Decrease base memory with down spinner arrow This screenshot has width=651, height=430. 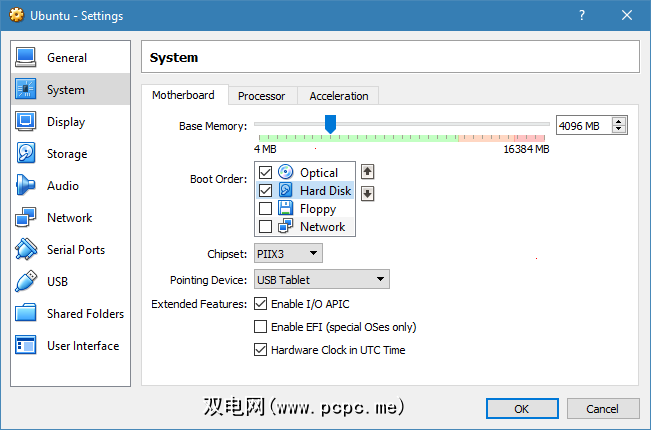619,129
